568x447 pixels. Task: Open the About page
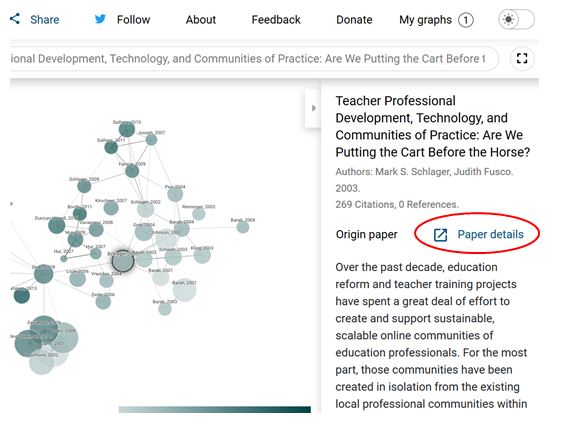tap(201, 20)
